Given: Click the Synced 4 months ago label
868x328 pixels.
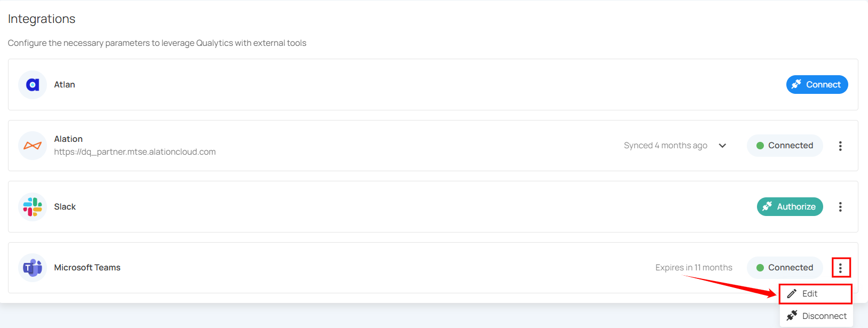Looking at the screenshot, I should pos(665,146).
